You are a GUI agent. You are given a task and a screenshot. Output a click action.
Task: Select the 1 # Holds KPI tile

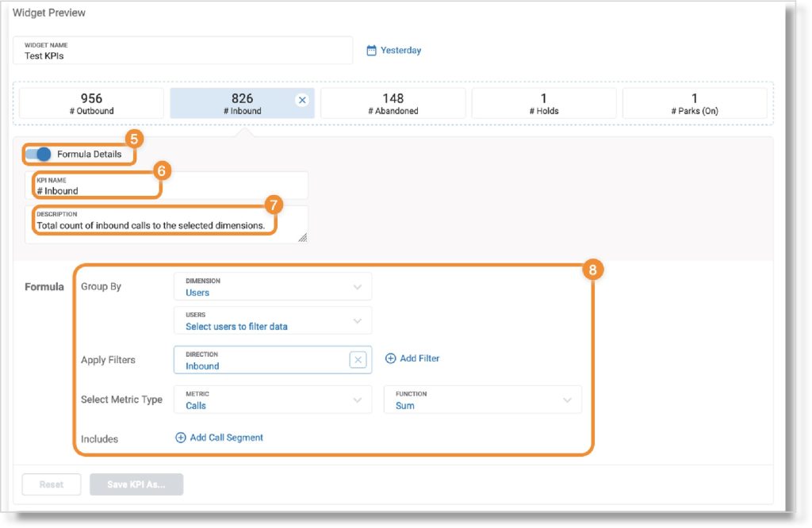pyautogui.click(x=544, y=104)
